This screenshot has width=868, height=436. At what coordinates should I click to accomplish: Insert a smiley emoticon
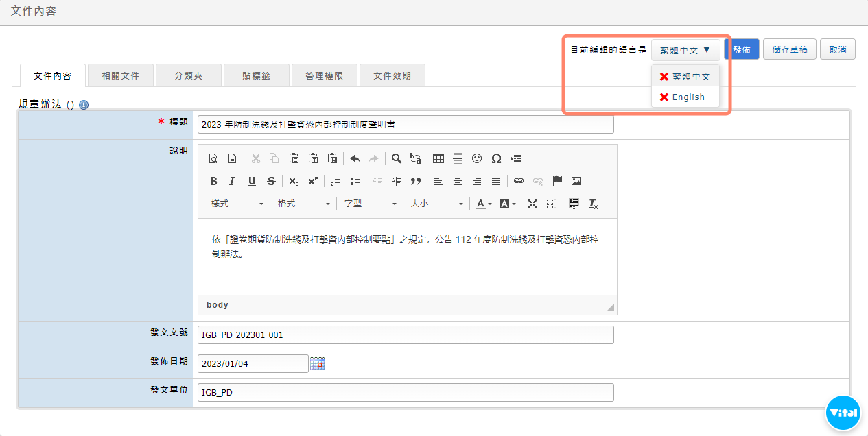coord(477,158)
